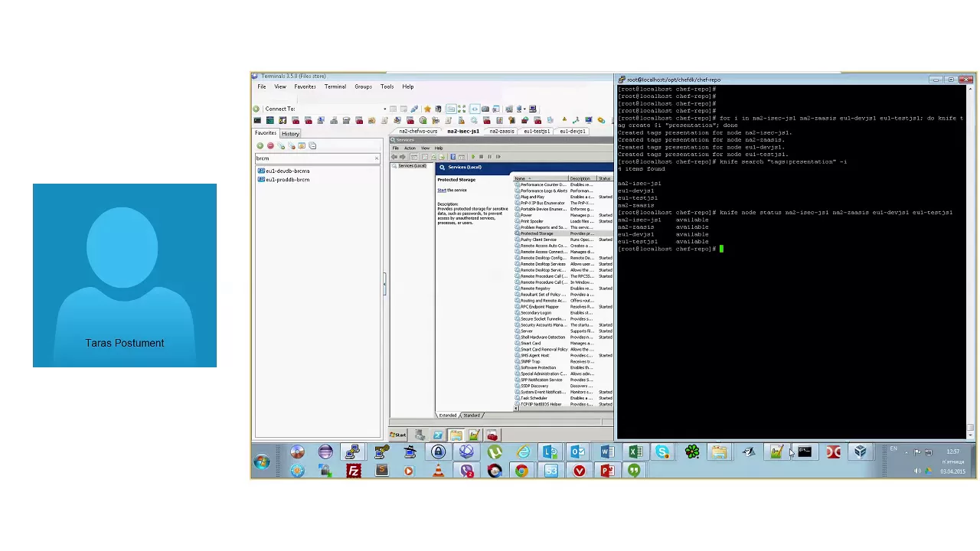Select favorite eu1-devdb-brcma
980x551 pixels.
(x=283, y=171)
